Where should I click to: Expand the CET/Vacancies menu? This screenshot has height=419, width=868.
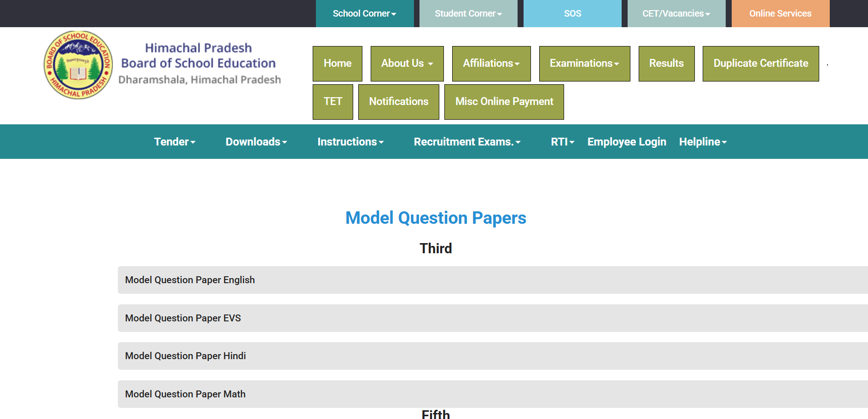pos(676,13)
